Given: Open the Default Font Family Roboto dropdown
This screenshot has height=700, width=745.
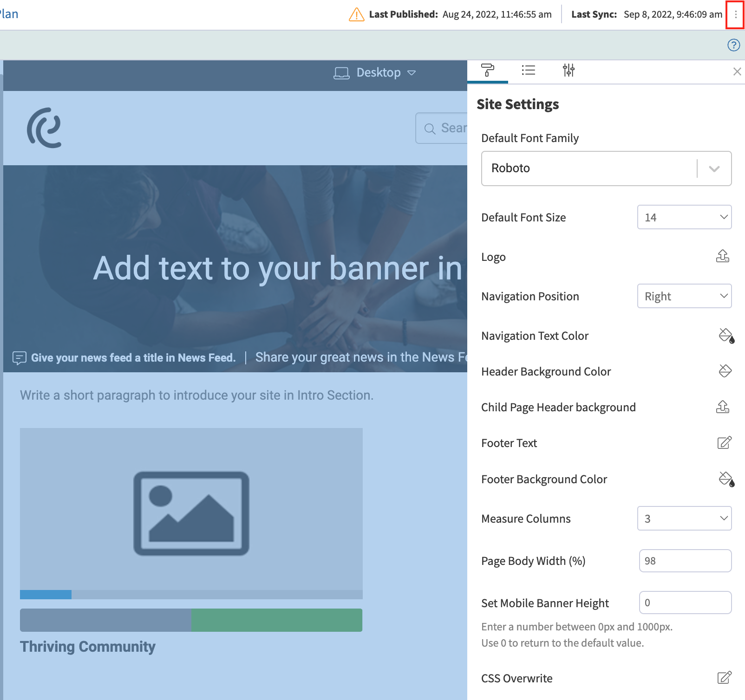Looking at the screenshot, I should pos(606,169).
